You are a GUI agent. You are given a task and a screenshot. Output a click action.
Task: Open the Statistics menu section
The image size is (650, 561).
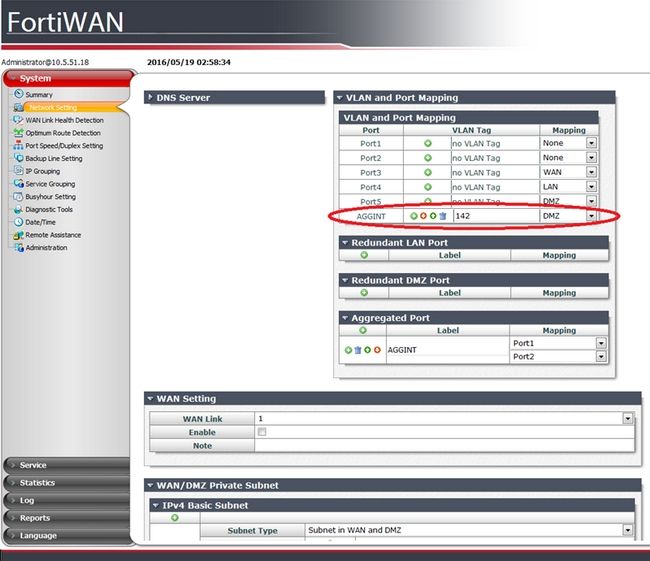pyautogui.click(x=67, y=483)
